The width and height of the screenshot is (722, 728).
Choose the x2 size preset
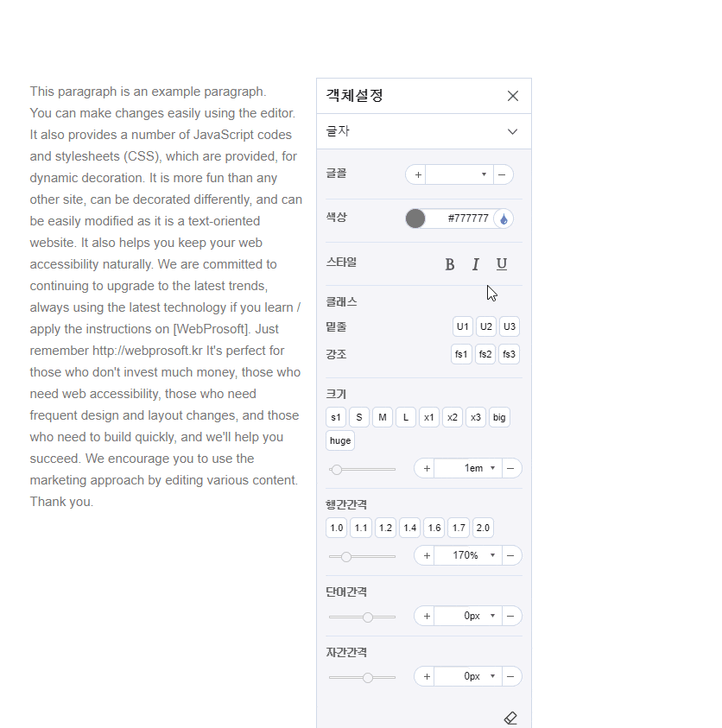pyautogui.click(x=452, y=418)
